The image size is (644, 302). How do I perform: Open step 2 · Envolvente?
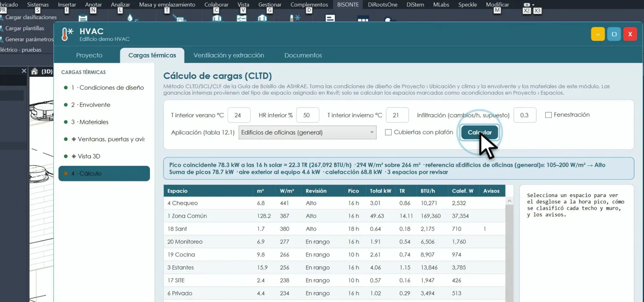click(x=104, y=105)
